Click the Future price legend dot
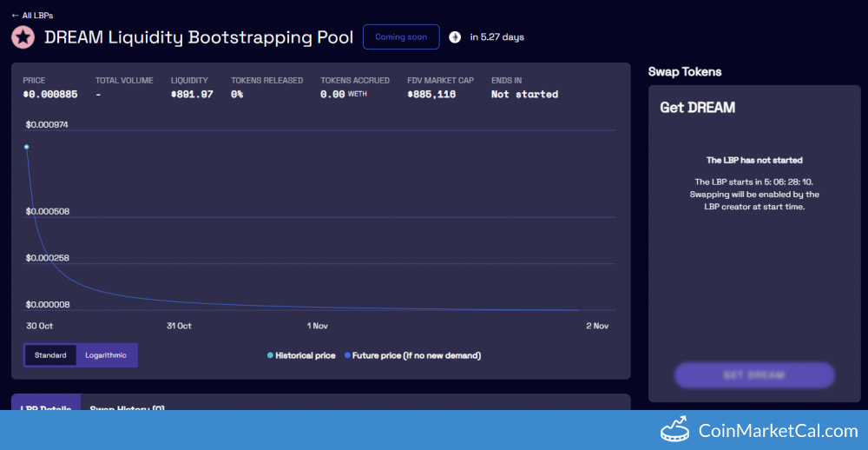 [x=348, y=355]
